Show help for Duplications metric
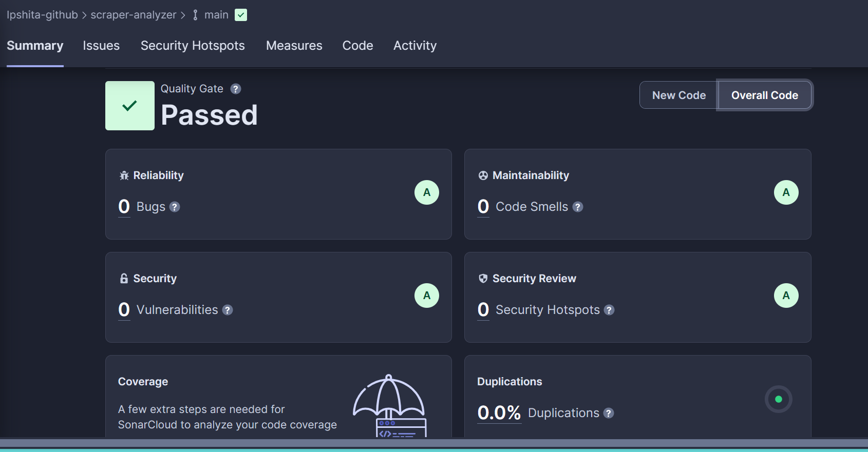This screenshot has width=868, height=452. (x=609, y=413)
